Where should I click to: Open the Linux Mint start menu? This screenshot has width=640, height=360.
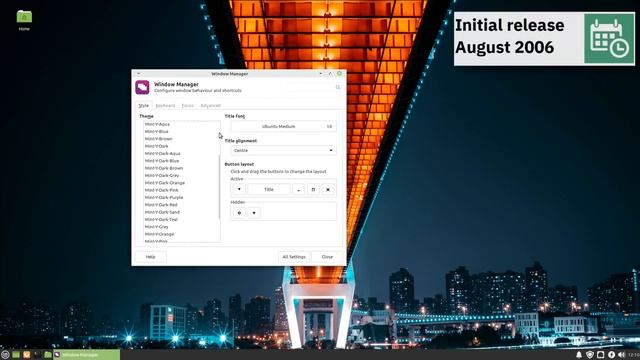[x=5, y=355]
